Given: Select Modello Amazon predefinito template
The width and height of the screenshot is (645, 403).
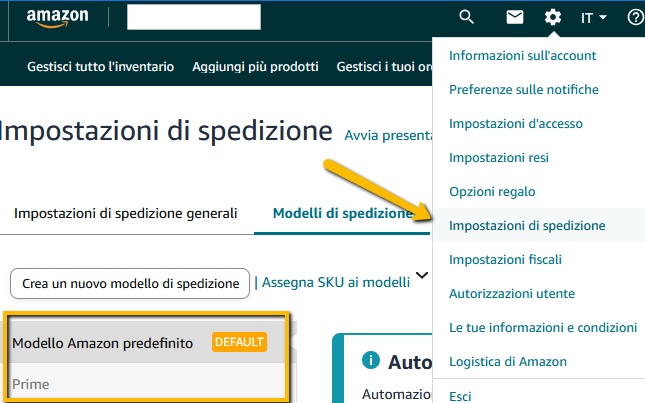Looking at the screenshot, I should pos(102,343).
